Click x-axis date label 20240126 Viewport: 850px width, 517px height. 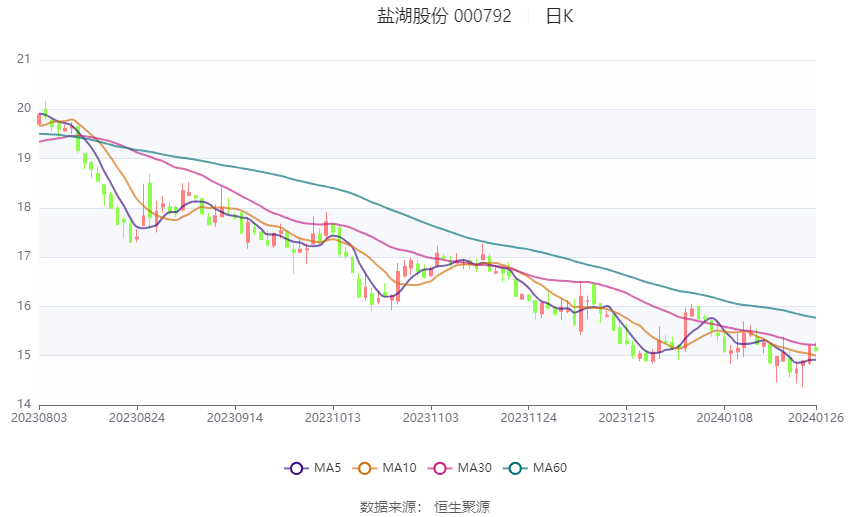click(816, 418)
